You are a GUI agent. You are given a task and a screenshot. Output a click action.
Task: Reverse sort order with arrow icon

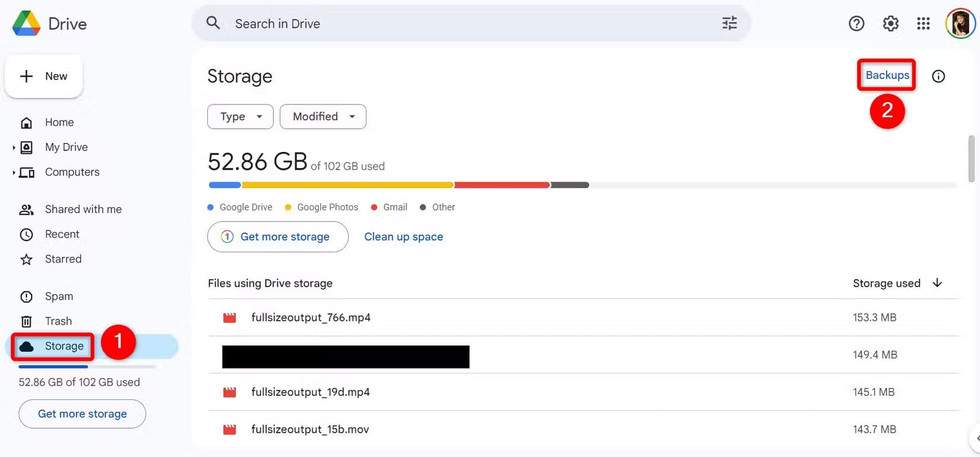[x=937, y=283]
